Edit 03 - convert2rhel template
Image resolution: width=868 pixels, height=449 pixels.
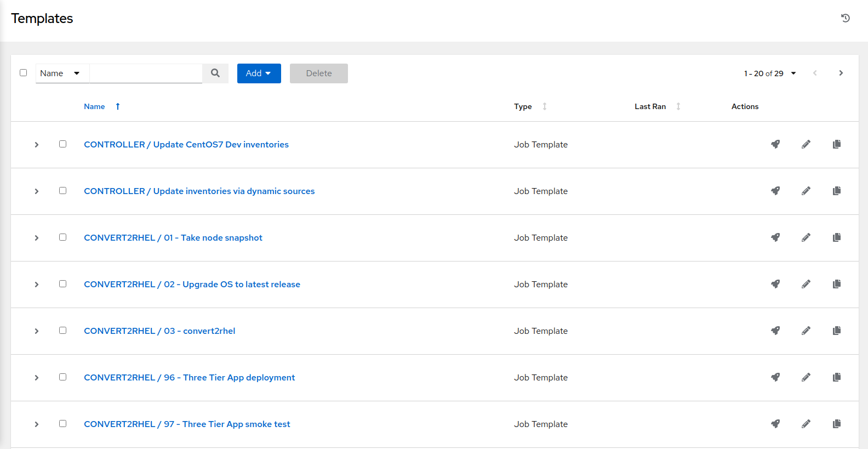(806, 331)
